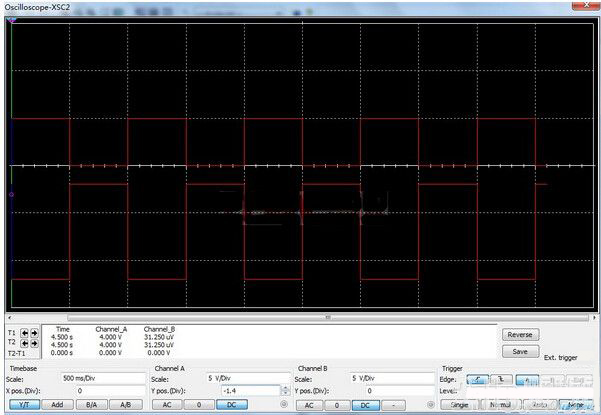
Task: Toggle Y/T timebase display mode
Action: click(x=24, y=405)
